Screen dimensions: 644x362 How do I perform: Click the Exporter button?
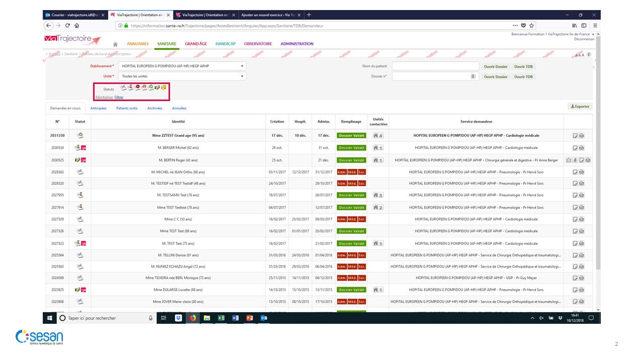click(x=580, y=107)
